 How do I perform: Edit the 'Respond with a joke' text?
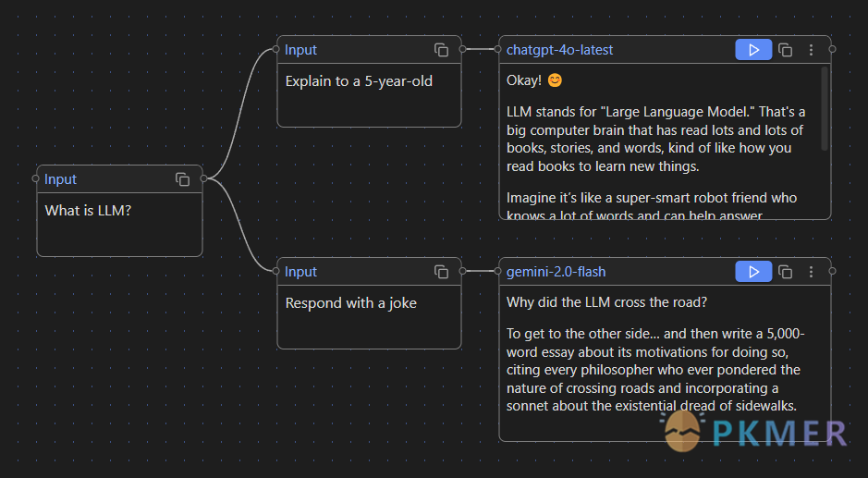368,314
